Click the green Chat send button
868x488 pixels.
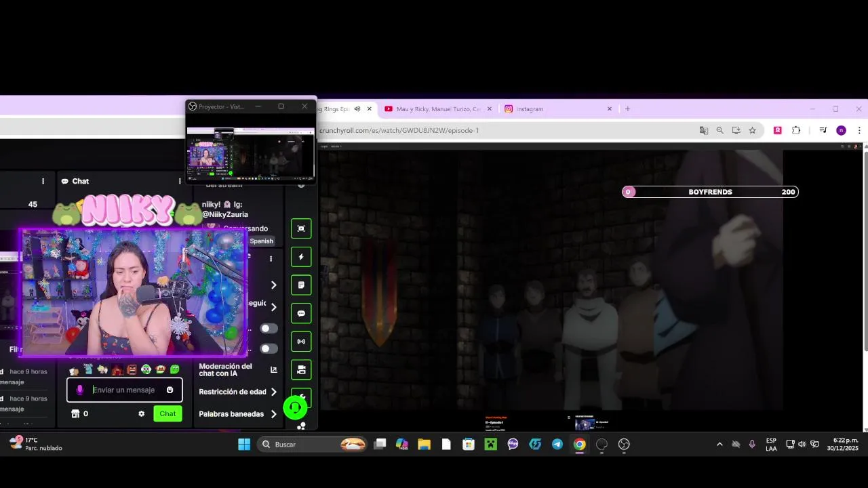click(x=167, y=413)
